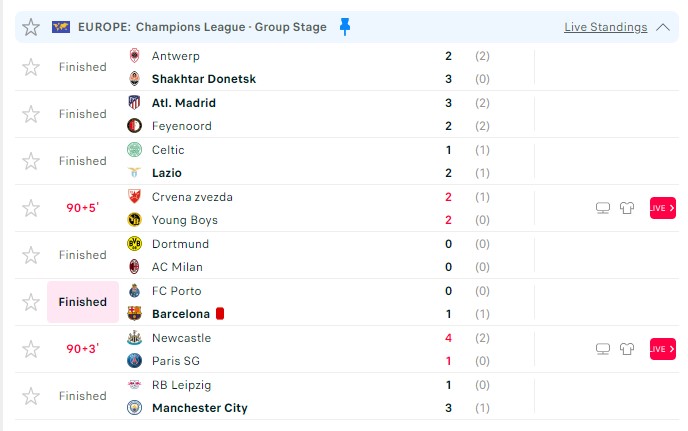Click the Barcelona red card icon

pyautogui.click(x=220, y=313)
